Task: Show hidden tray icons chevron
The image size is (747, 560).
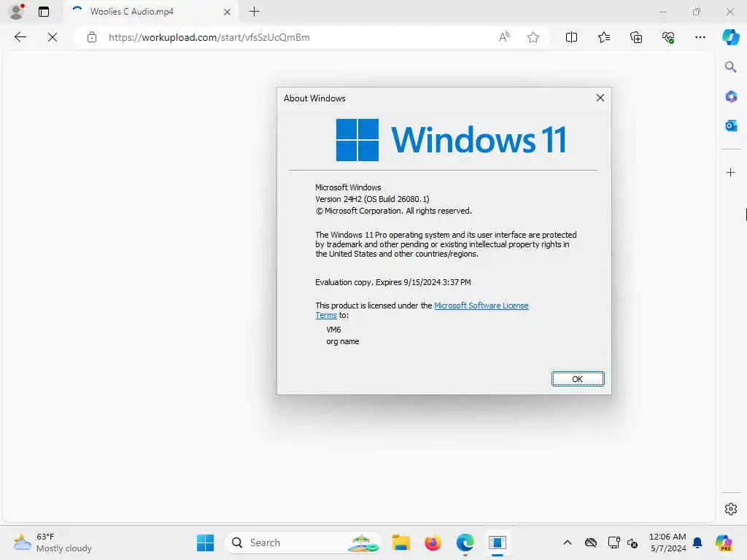Action: point(568,542)
